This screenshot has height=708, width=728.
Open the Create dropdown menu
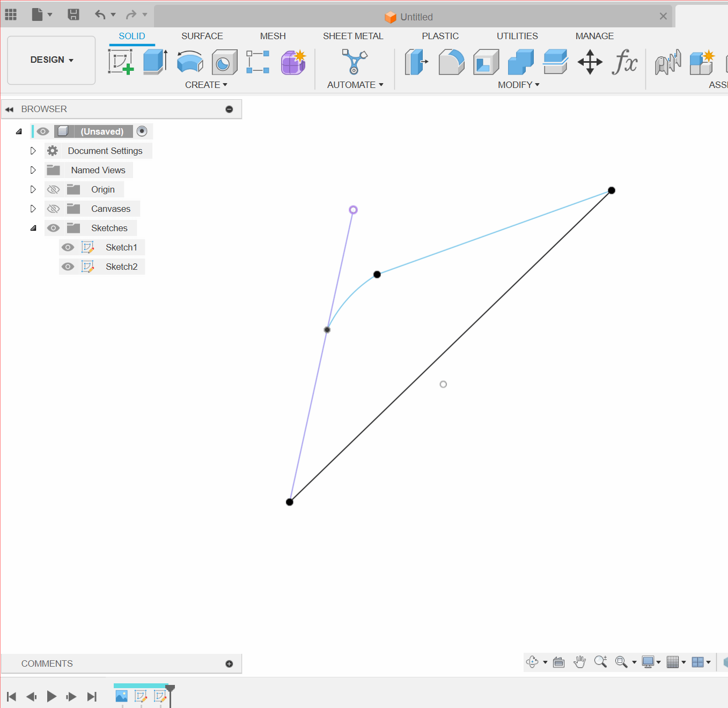(207, 84)
